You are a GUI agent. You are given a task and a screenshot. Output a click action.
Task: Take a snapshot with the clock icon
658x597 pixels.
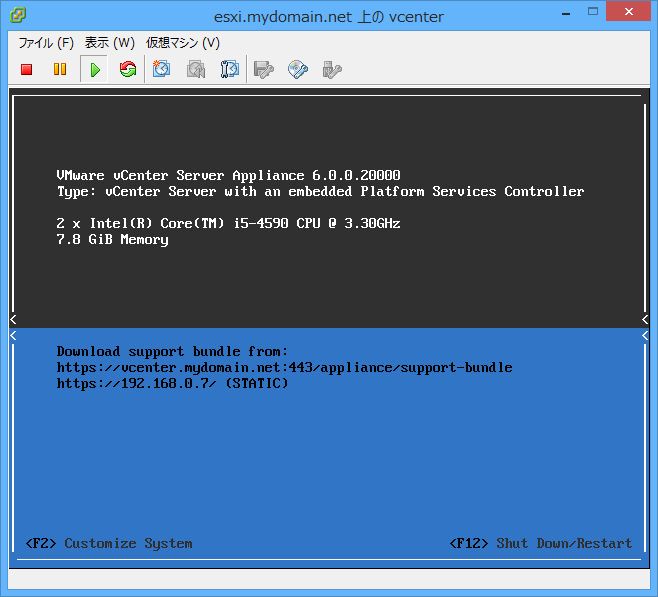point(162,69)
